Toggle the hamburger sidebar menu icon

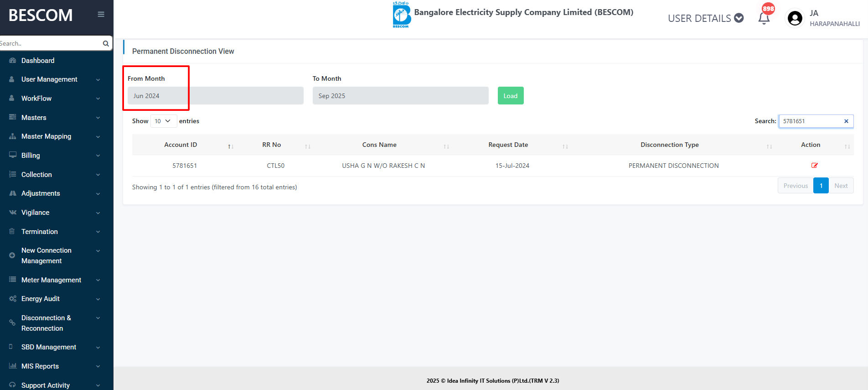click(101, 15)
